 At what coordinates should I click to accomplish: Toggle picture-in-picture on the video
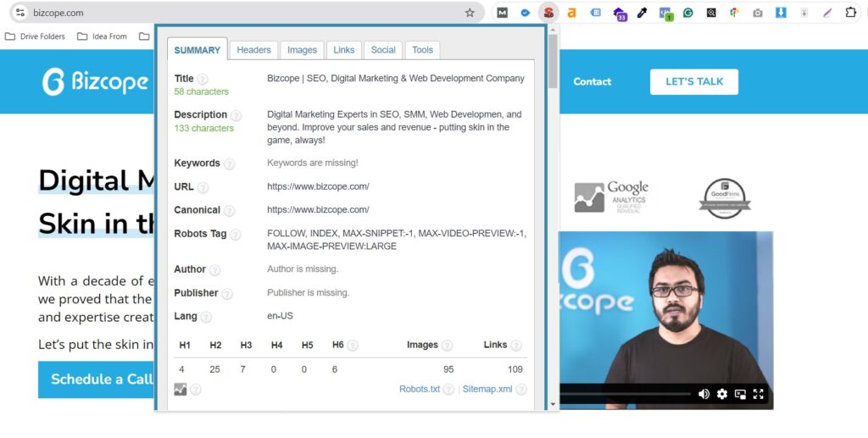coord(740,394)
